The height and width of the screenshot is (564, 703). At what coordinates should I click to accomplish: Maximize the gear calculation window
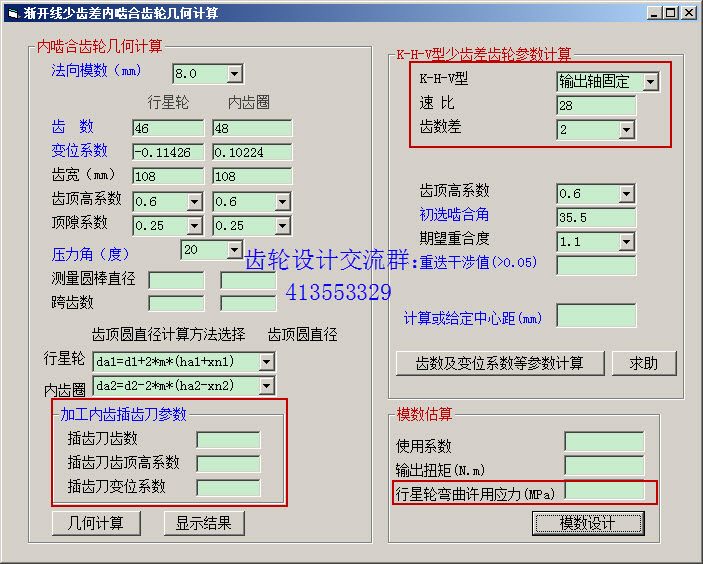point(671,13)
